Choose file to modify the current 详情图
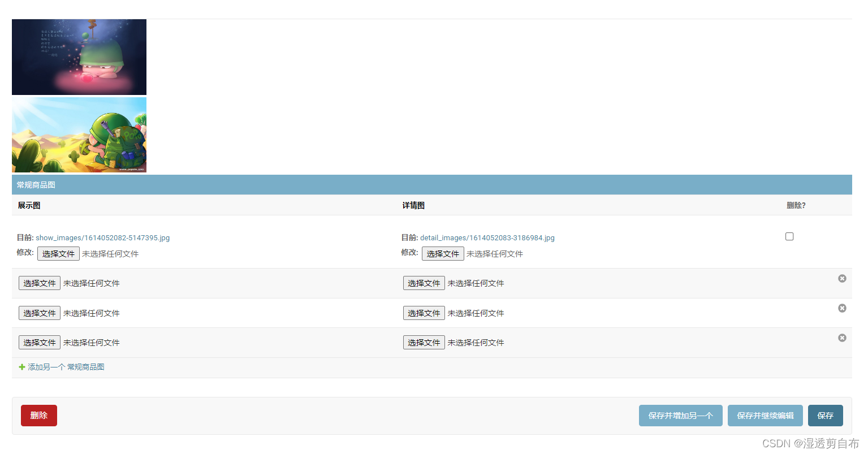Image resolution: width=868 pixels, height=454 pixels. [x=443, y=254]
